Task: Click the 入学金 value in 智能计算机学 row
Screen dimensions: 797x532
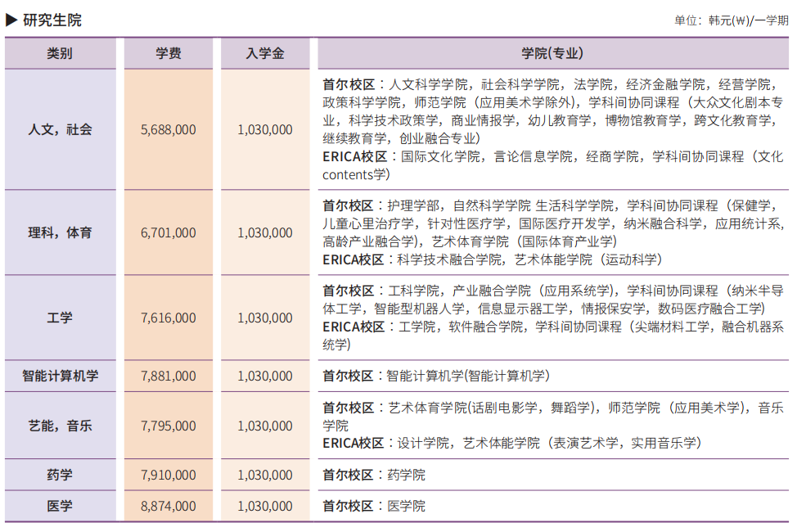Action: pyautogui.click(x=265, y=376)
